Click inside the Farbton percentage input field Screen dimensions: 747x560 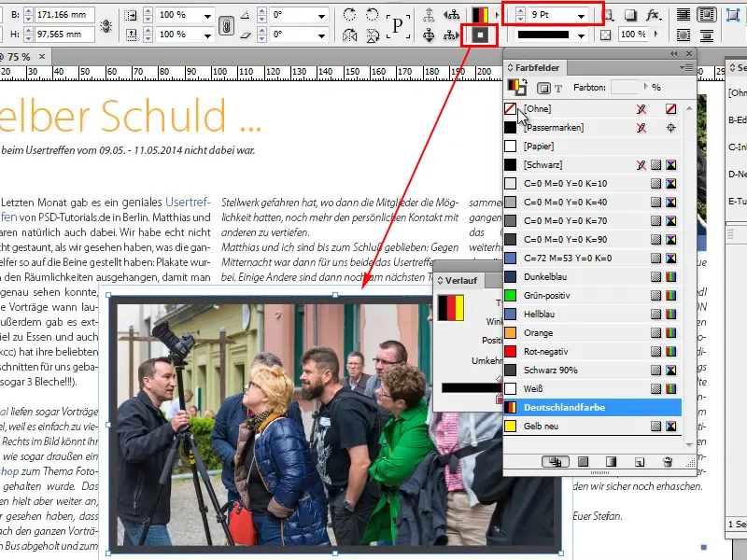(x=627, y=88)
